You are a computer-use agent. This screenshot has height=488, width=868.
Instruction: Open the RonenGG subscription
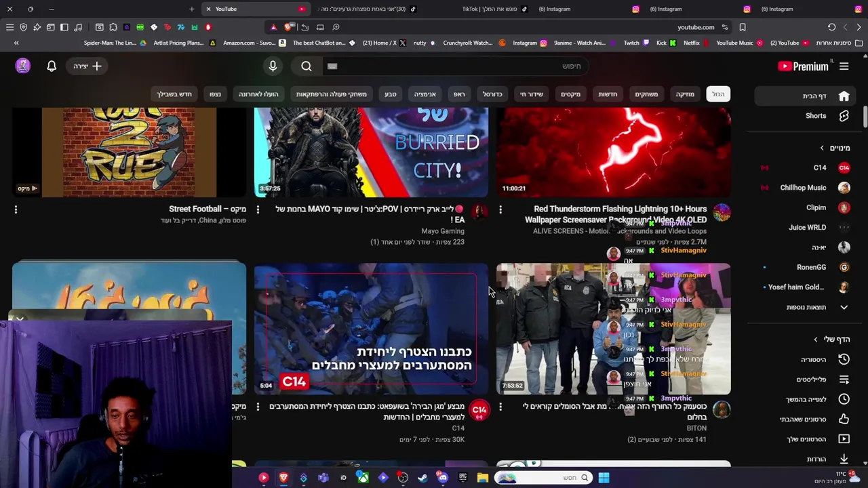[x=806, y=267]
